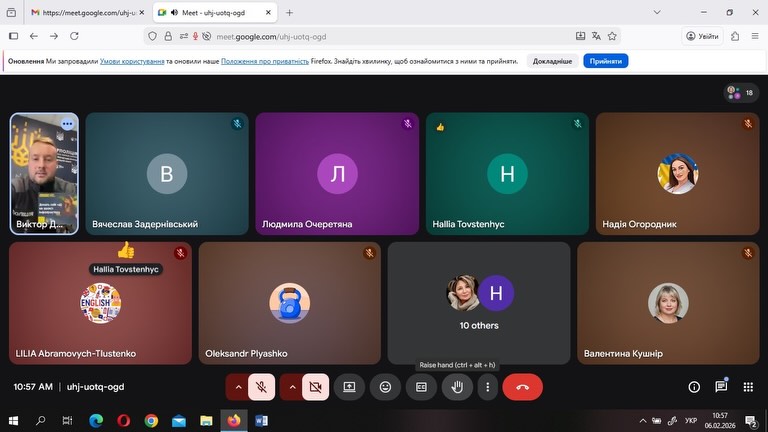Click the blue Прийняти button
This screenshot has height=432, width=768.
pos(606,61)
